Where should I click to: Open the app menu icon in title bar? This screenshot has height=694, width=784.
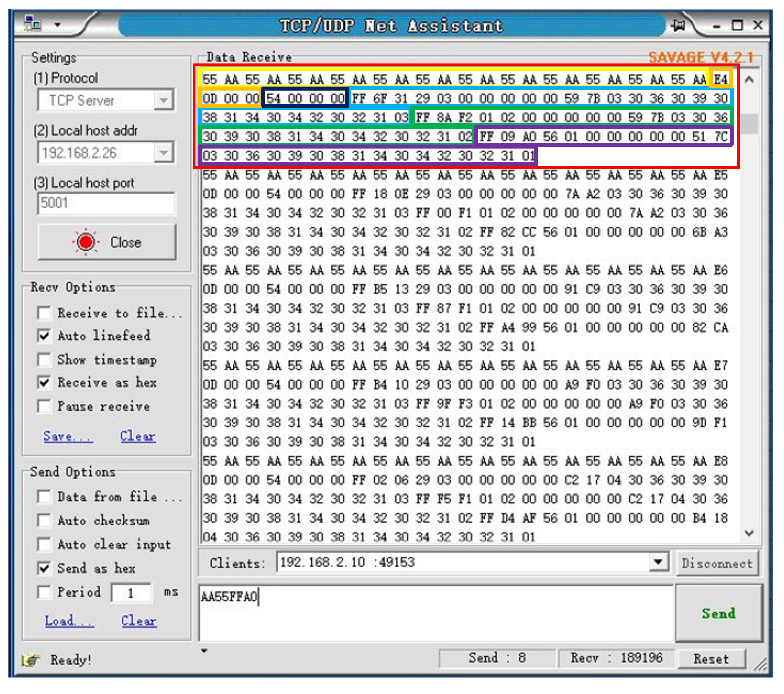coord(33,24)
